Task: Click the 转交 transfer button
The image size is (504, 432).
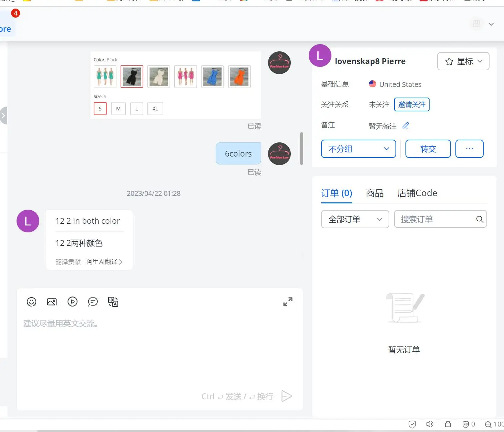Action: click(428, 149)
